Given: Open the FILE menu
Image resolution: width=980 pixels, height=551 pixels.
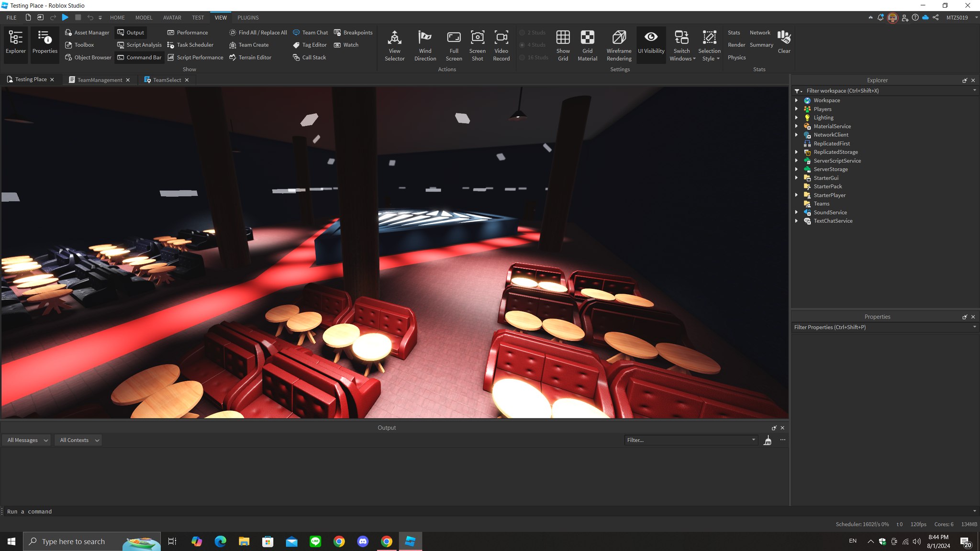Looking at the screenshot, I should tap(11, 18).
